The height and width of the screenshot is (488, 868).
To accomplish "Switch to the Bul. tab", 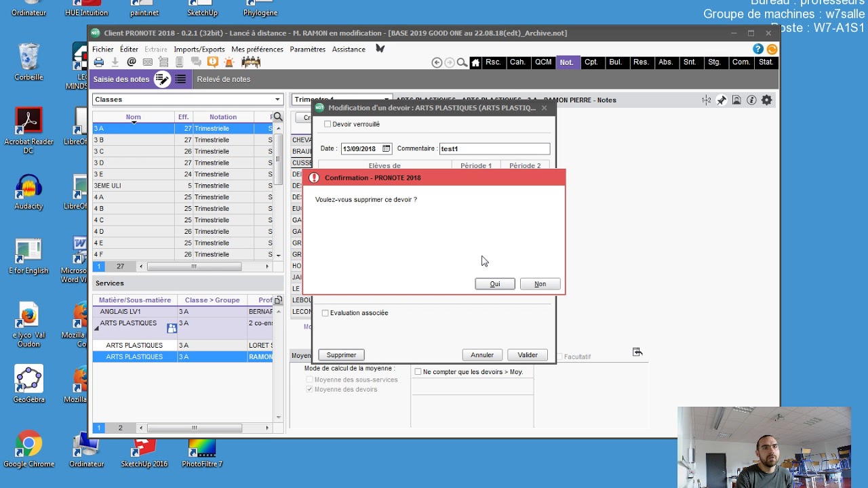I will coord(615,62).
